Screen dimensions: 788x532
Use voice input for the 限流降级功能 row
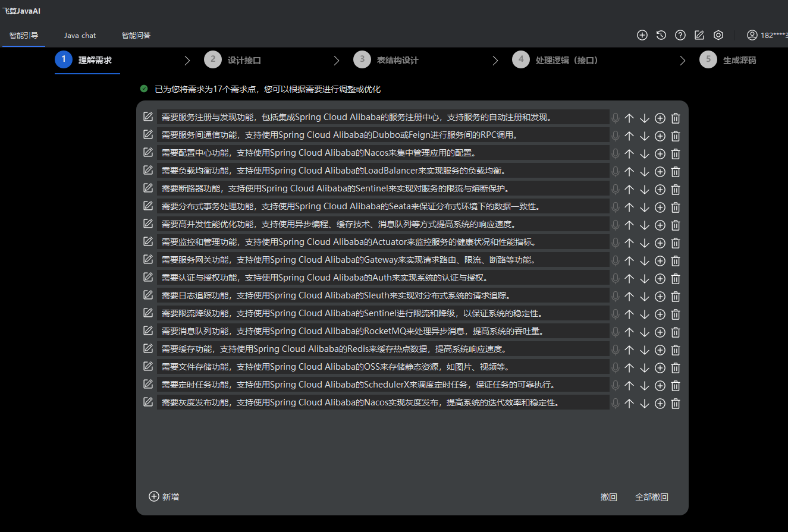point(616,314)
